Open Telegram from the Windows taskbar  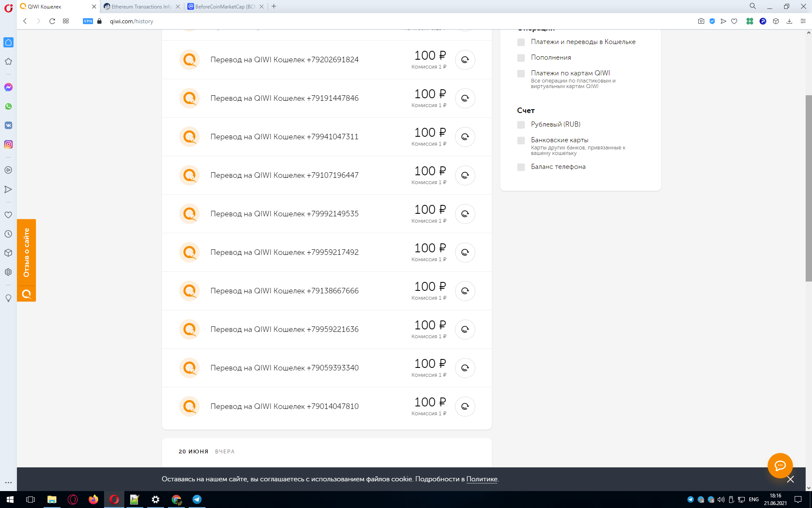pos(197,500)
